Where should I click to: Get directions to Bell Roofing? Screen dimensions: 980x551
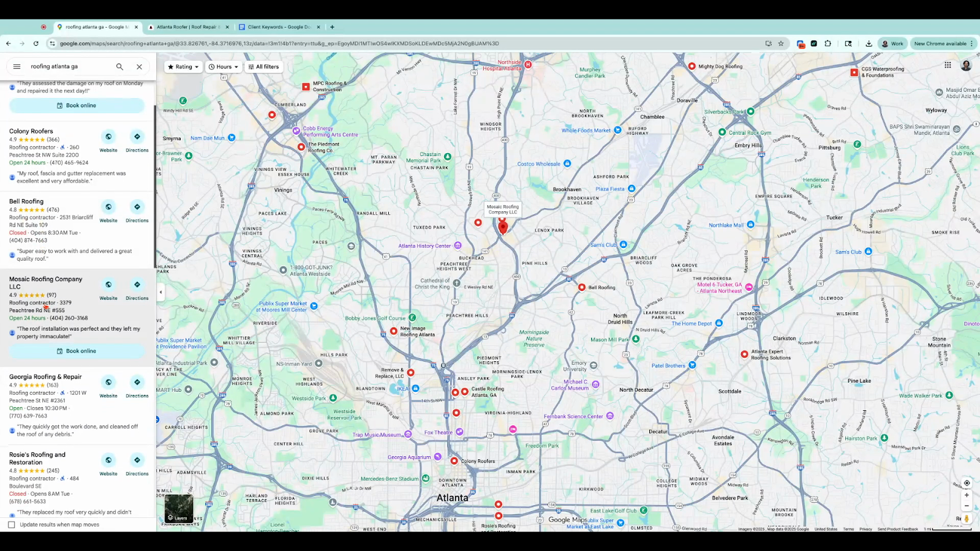[137, 207]
